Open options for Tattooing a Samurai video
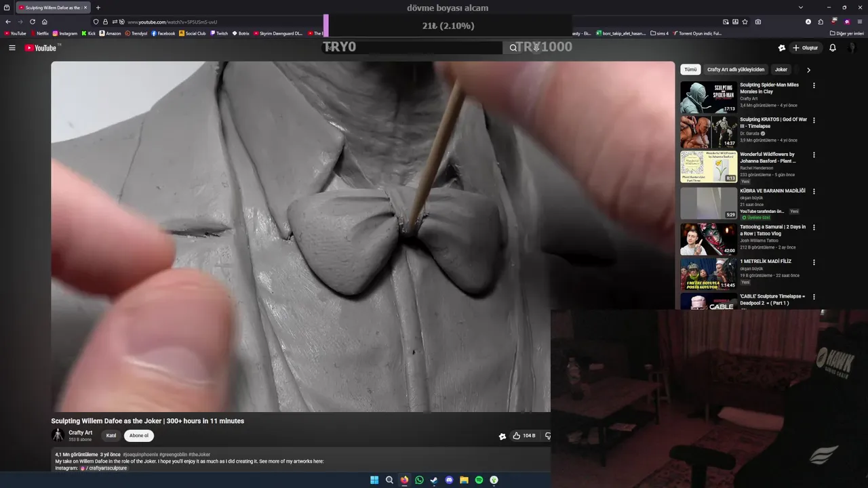 pos(814,228)
